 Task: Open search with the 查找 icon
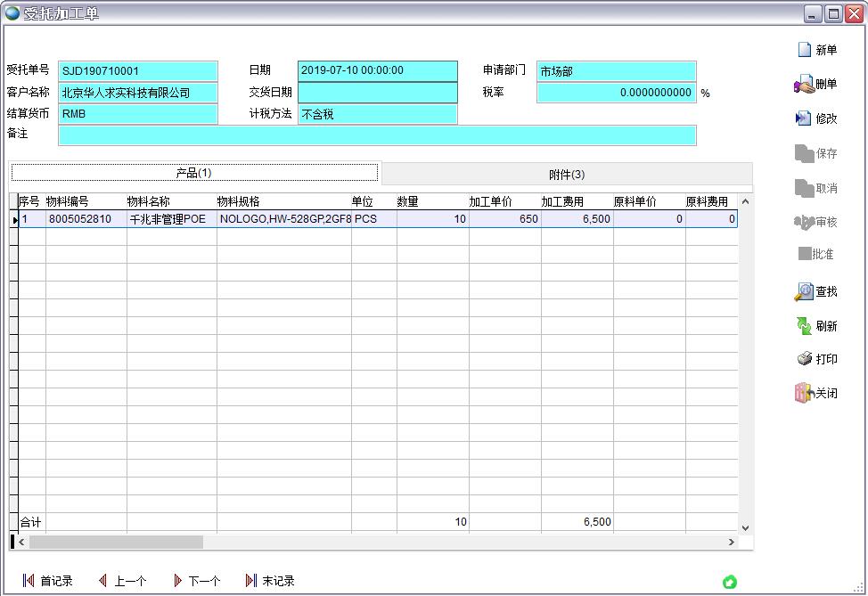[821, 291]
